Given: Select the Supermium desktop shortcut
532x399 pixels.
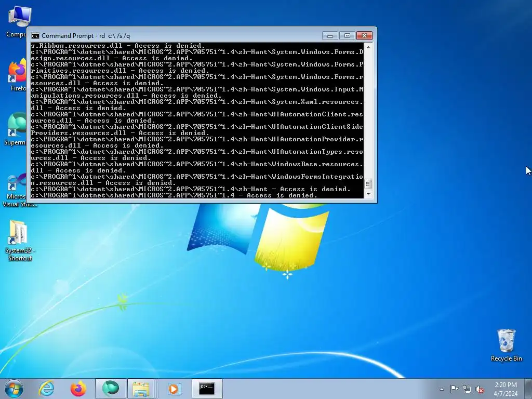Looking at the screenshot, I should [x=15, y=129].
